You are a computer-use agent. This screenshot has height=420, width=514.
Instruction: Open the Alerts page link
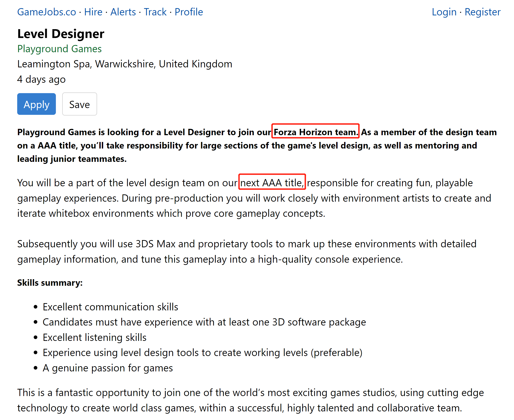coord(123,12)
